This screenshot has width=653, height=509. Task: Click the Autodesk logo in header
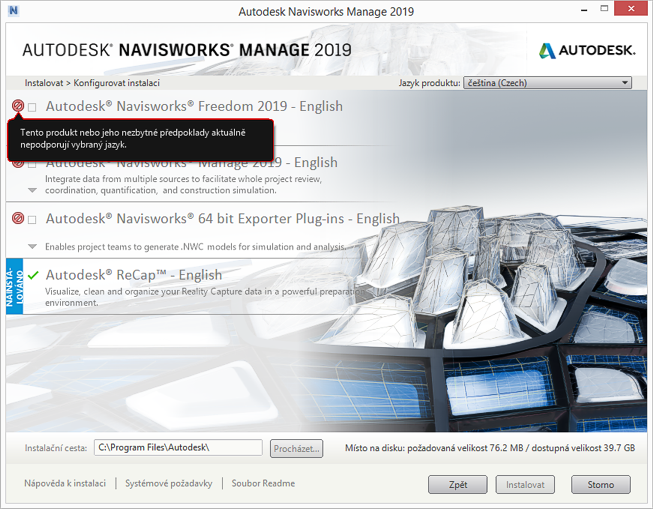click(x=587, y=50)
